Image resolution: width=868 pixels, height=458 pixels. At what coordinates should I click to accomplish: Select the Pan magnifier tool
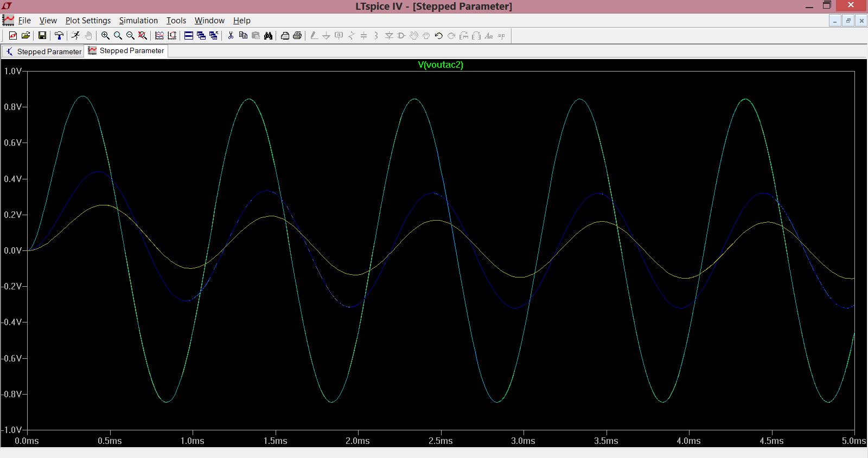pyautogui.click(x=118, y=36)
